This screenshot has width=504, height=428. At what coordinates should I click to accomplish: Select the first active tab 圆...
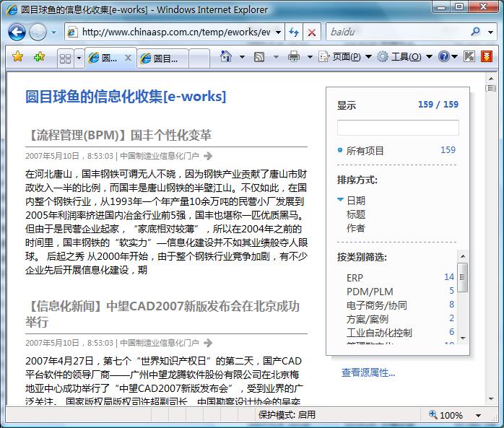pyautogui.click(x=105, y=58)
